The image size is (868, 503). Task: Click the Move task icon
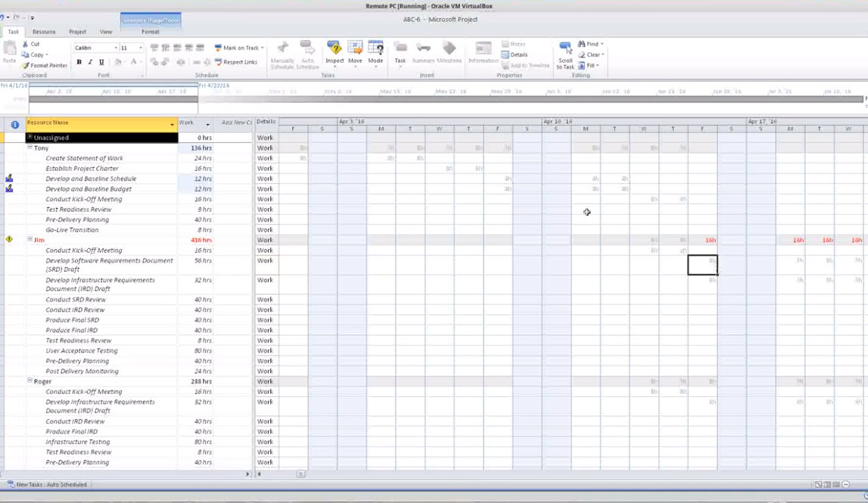tap(355, 50)
